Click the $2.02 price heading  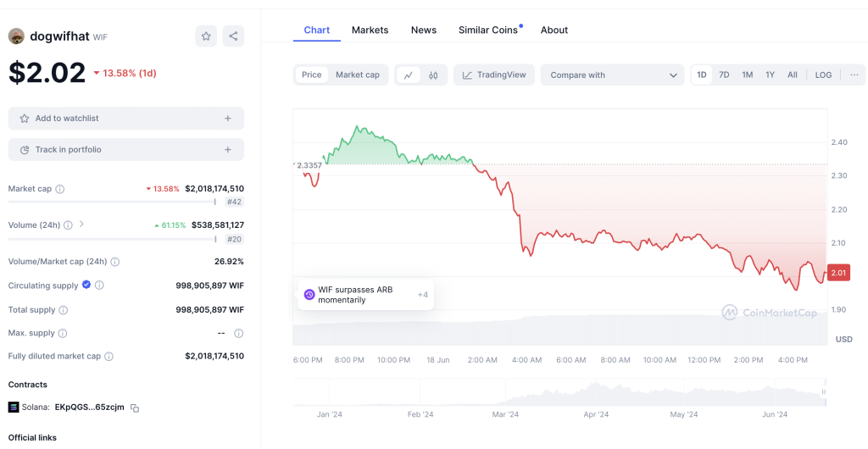(47, 73)
